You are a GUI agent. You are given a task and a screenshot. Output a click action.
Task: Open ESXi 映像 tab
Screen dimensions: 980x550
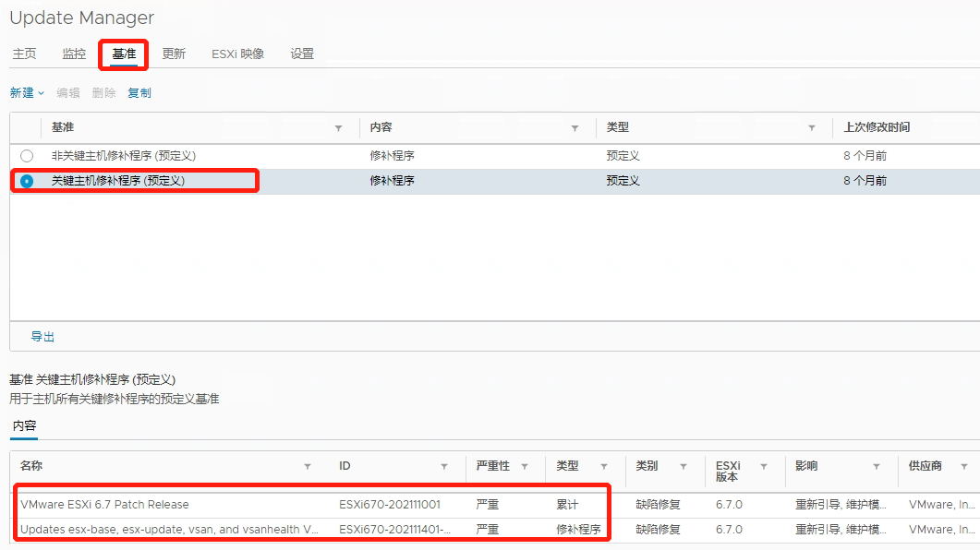[x=237, y=54]
